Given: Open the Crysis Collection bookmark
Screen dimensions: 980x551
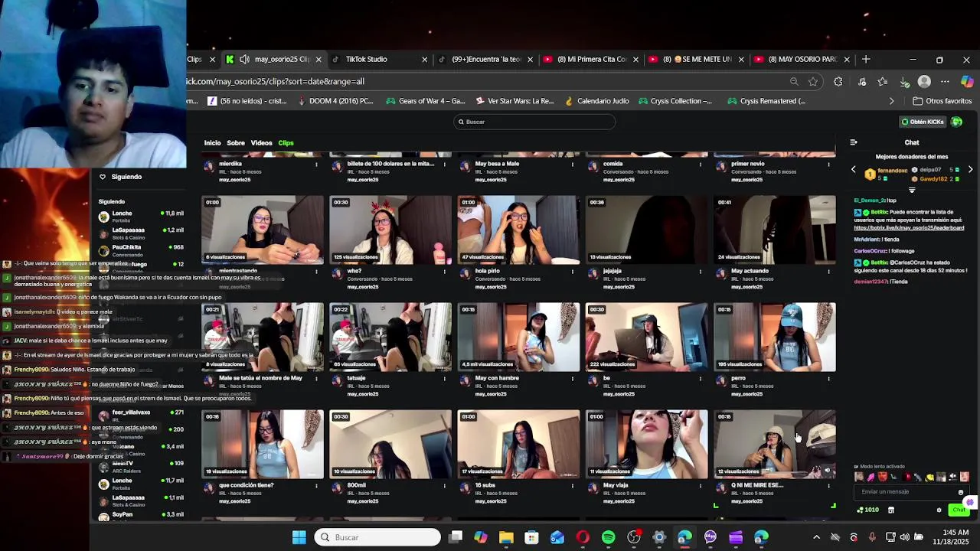Looking at the screenshot, I should click(x=675, y=101).
